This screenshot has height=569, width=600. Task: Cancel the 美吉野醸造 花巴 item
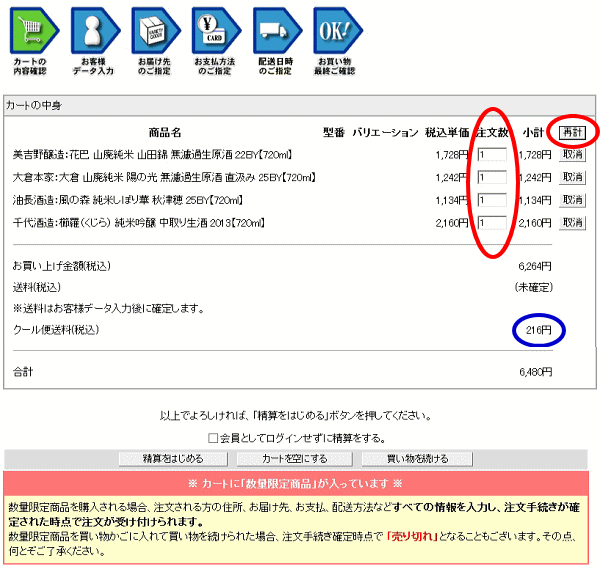pyautogui.click(x=572, y=155)
